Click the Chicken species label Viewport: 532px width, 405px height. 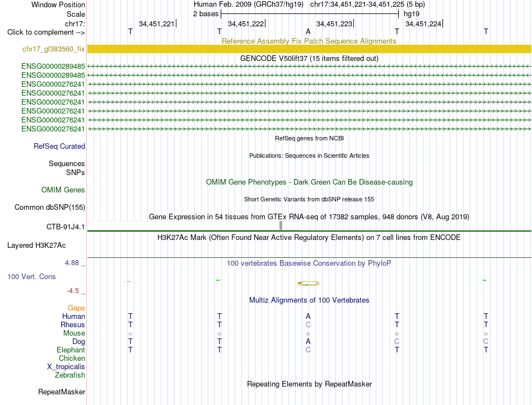point(72,358)
